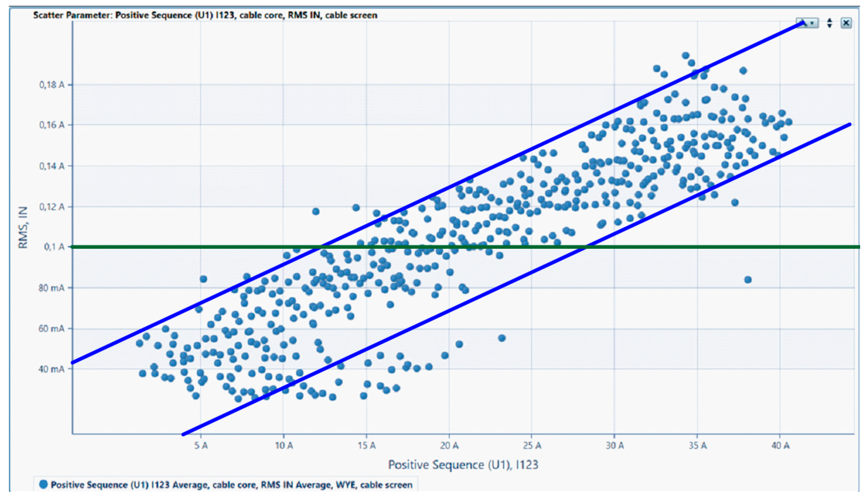
Task: Click the up/down reorder arrows icon
Action: (829, 23)
